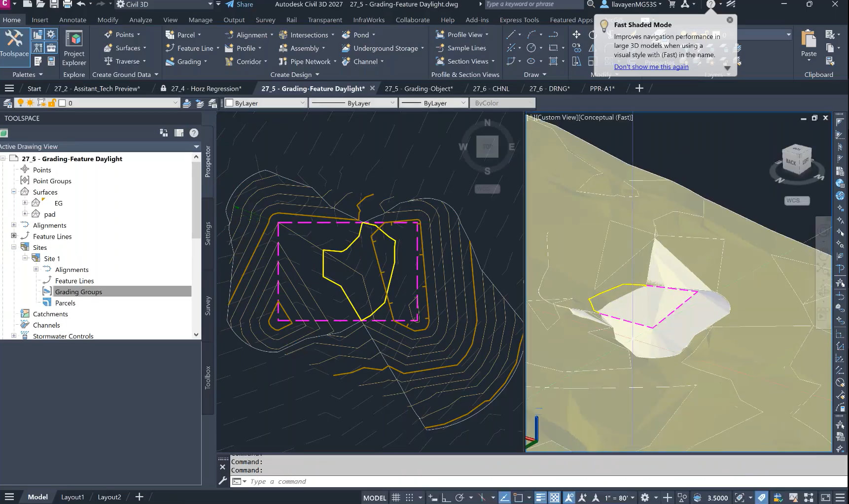Click Don't show me this again link
849x504 pixels.
pos(651,67)
